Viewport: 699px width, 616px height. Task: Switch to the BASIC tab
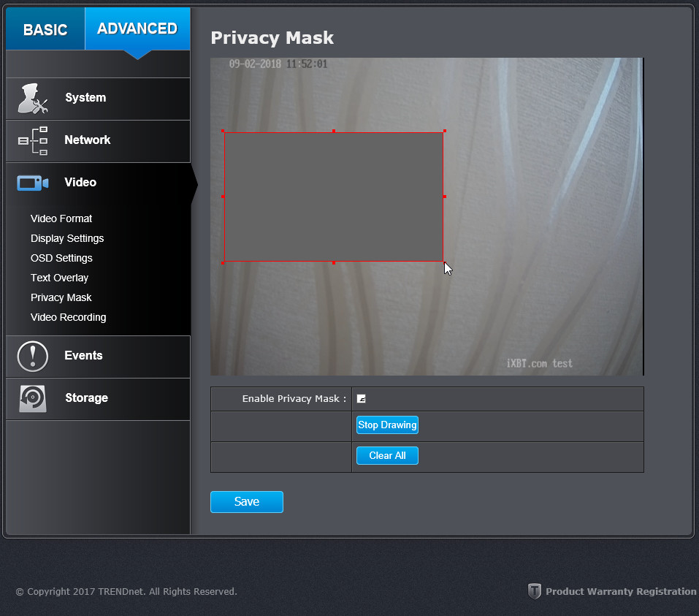(45, 29)
